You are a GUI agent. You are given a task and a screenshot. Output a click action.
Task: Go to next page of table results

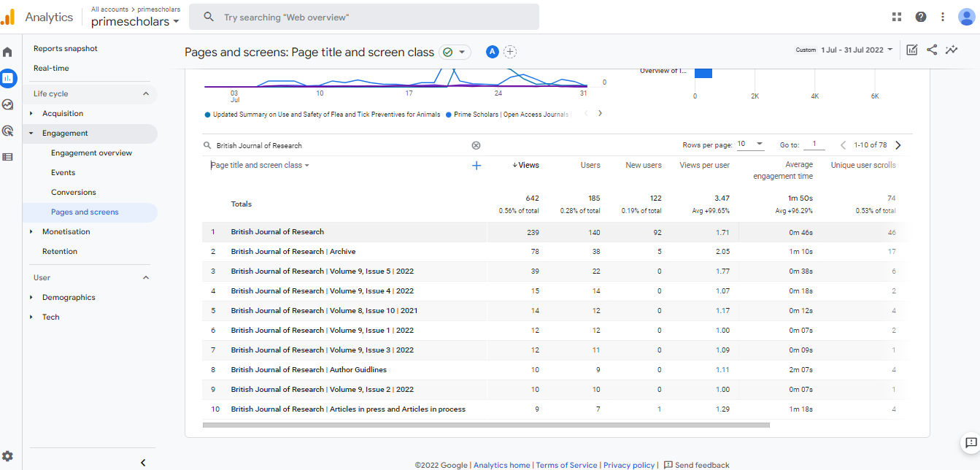(898, 145)
